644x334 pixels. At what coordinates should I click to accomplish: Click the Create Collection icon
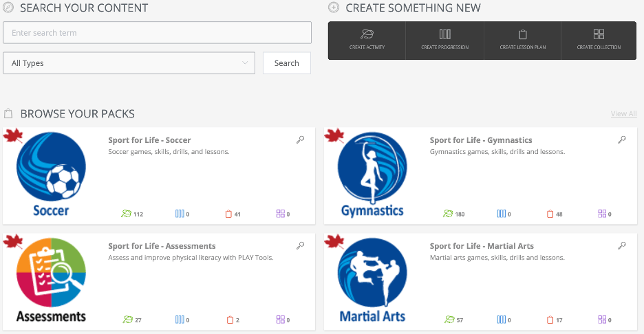599,34
